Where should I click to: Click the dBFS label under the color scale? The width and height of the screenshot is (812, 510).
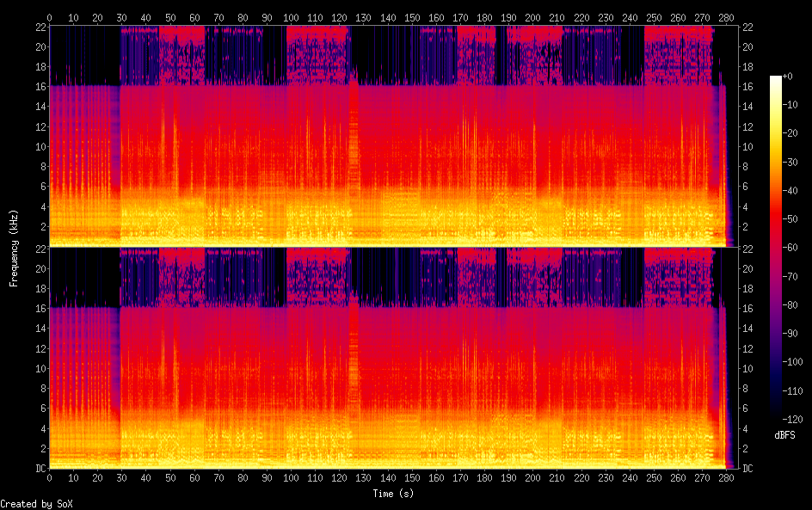pyautogui.click(x=784, y=436)
